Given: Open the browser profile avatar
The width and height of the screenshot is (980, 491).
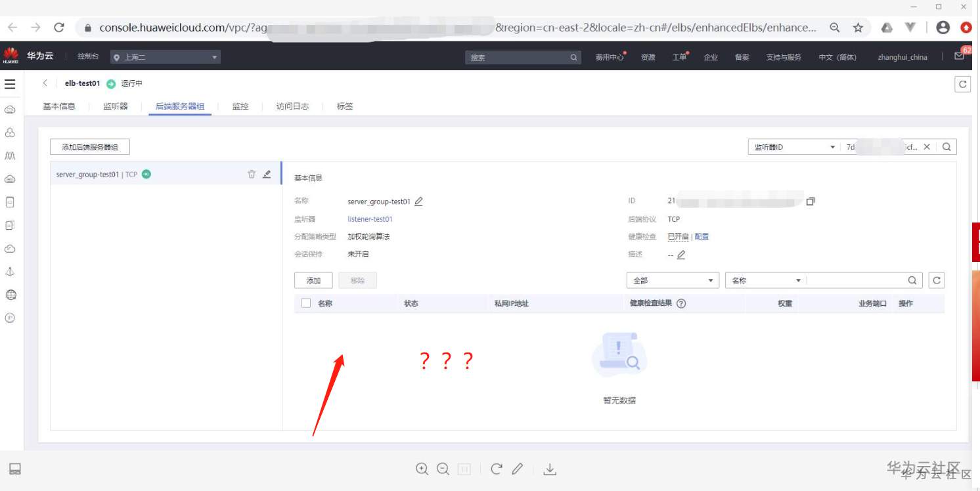Looking at the screenshot, I should point(943,28).
